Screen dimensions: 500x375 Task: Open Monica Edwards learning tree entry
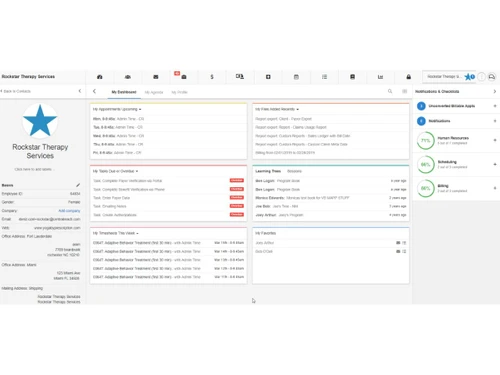[302, 198]
